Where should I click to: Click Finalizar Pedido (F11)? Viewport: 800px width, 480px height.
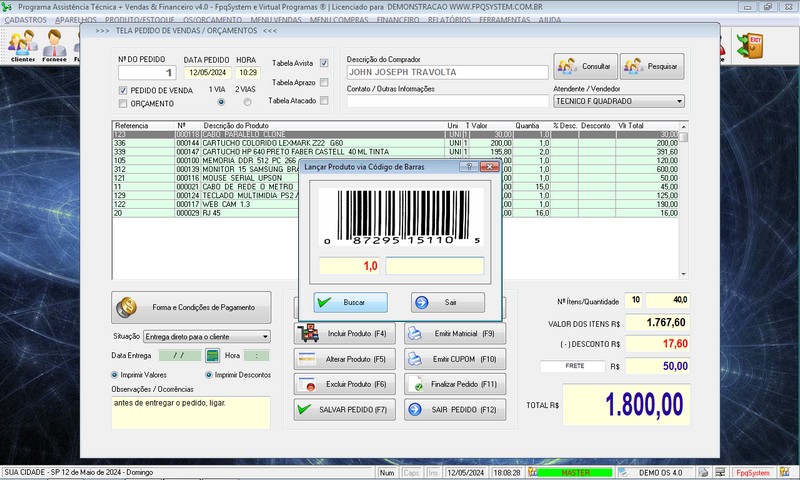(x=455, y=384)
